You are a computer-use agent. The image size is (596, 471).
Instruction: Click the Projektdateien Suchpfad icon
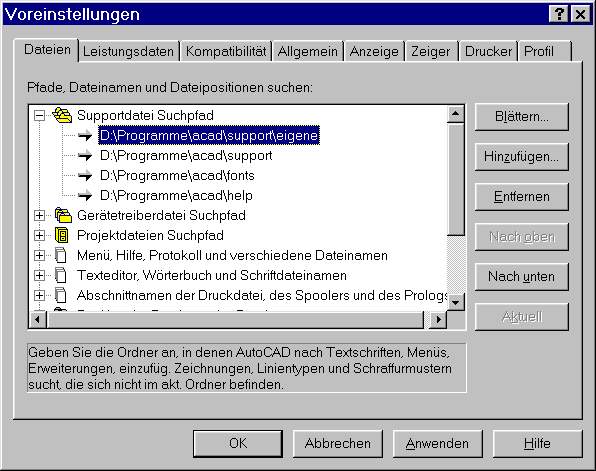(x=62, y=235)
